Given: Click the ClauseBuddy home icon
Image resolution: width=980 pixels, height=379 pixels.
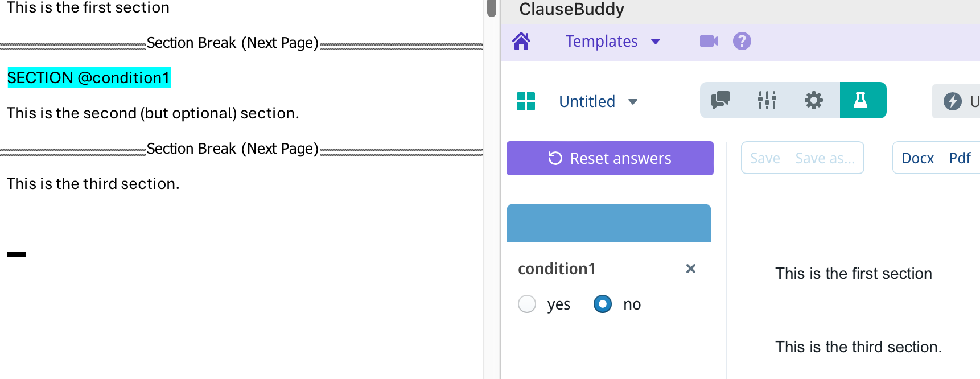Looking at the screenshot, I should click(x=521, y=42).
